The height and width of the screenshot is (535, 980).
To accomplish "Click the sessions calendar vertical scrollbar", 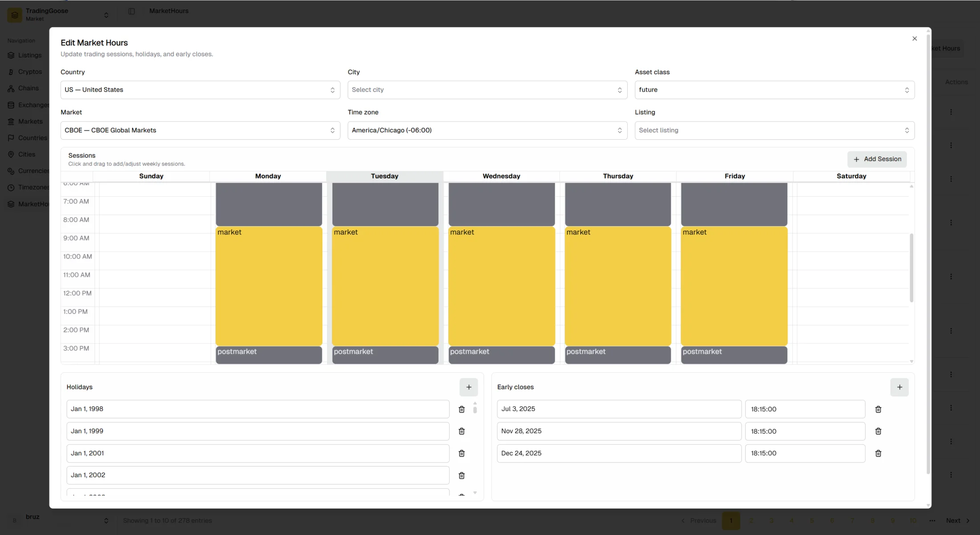I will (911, 268).
